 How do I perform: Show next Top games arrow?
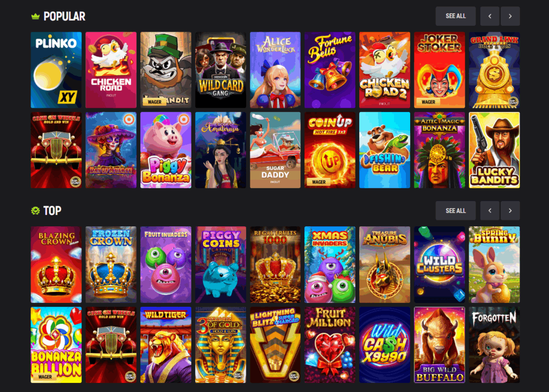point(510,211)
